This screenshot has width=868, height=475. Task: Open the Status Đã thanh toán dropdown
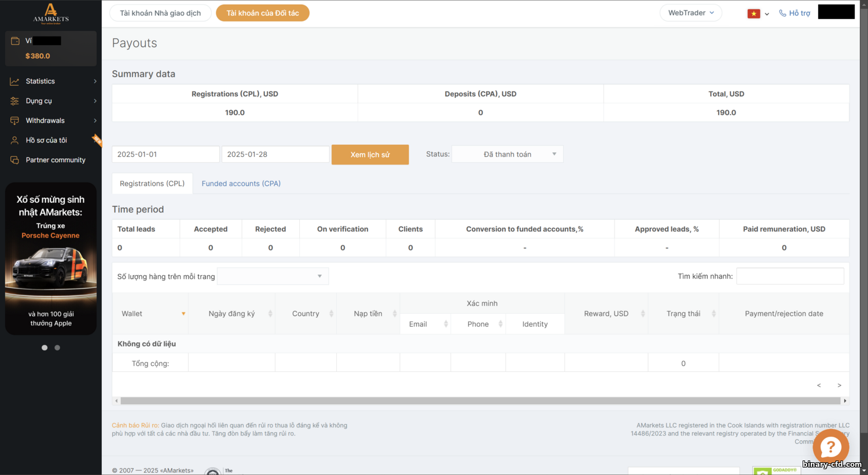click(x=507, y=154)
